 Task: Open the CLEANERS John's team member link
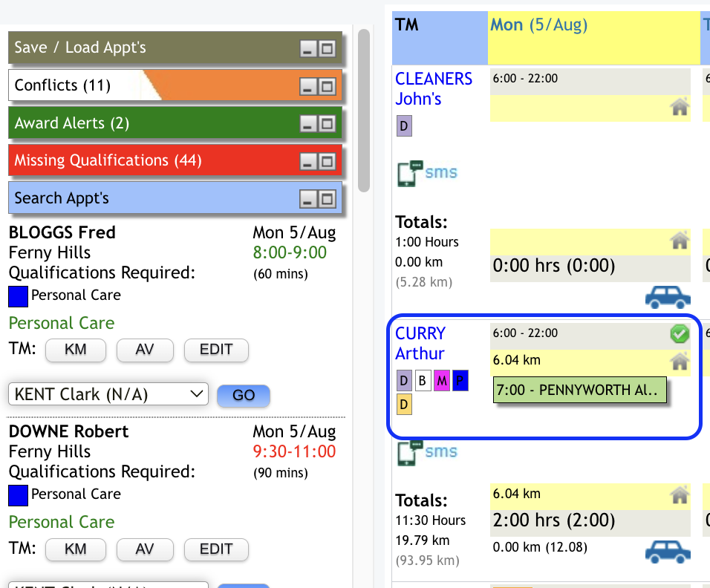pos(434,89)
